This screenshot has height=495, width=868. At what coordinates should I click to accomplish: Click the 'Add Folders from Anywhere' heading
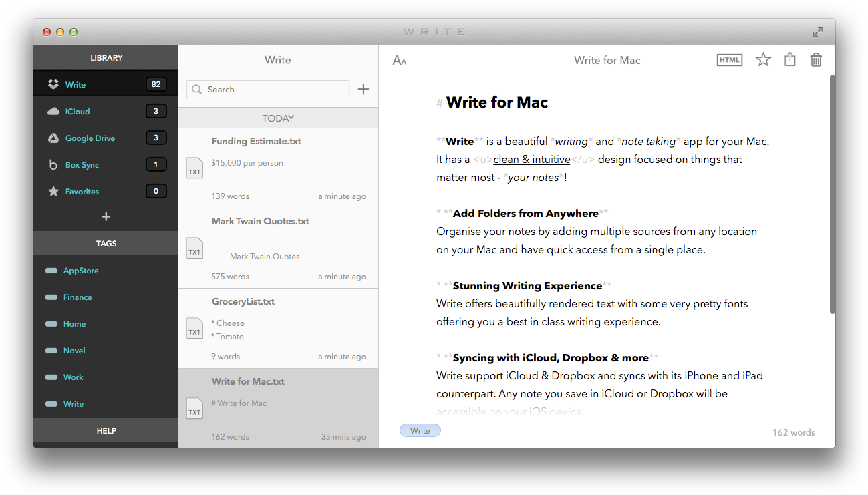pyautogui.click(x=526, y=214)
